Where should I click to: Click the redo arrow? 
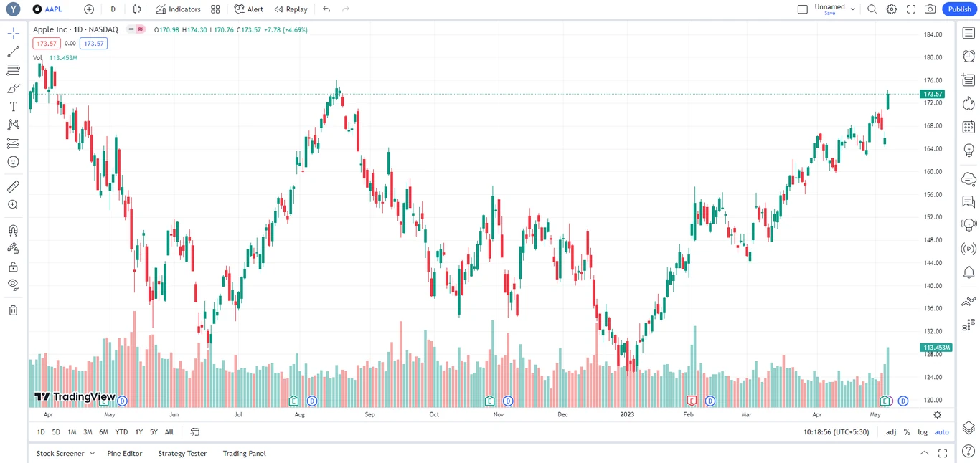[x=346, y=9]
